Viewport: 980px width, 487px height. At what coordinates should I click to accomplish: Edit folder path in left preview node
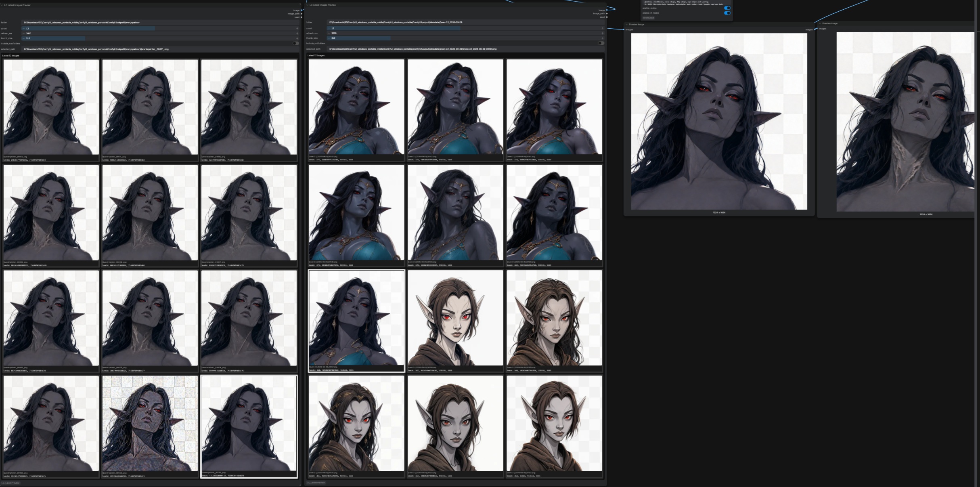160,23
